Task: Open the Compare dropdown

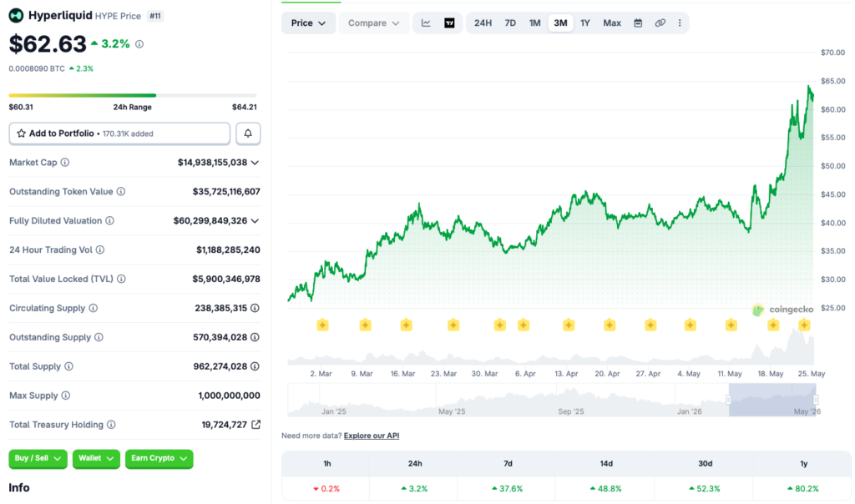Action: pyautogui.click(x=373, y=23)
